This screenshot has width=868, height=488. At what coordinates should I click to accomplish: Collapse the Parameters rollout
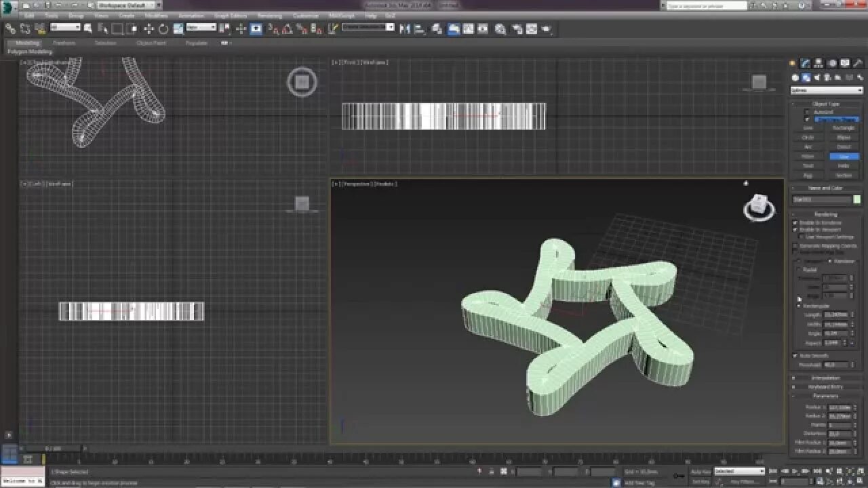pos(825,396)
